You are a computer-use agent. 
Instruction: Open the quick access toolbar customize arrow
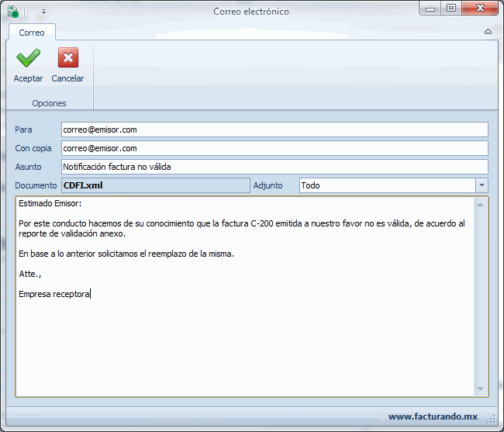(x=43, y=12)
